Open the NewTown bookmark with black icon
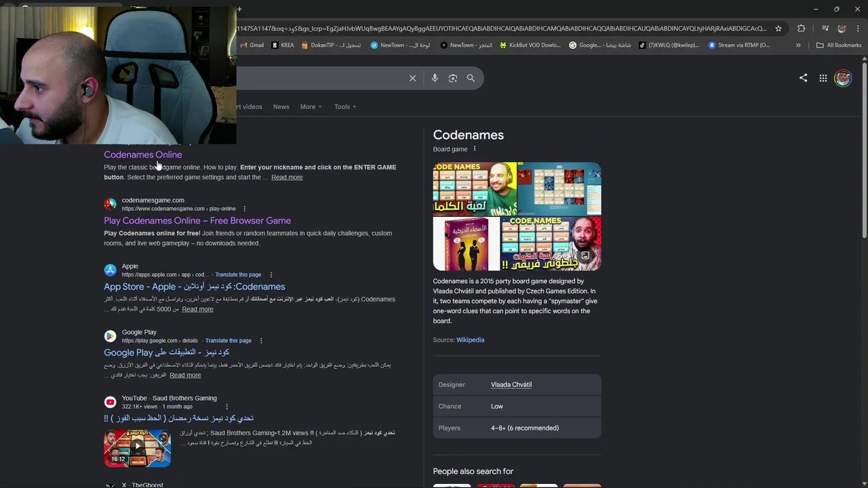The image size is (868, 488). click(467, 45)
